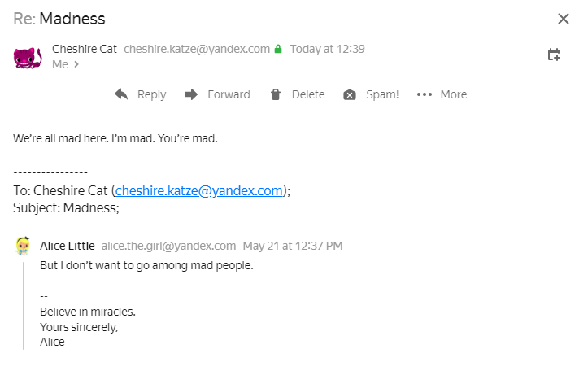Image resolution: width=588 pixels, height=371 pixels.
Task: Click the "Forward" text label
Action: 229,94
